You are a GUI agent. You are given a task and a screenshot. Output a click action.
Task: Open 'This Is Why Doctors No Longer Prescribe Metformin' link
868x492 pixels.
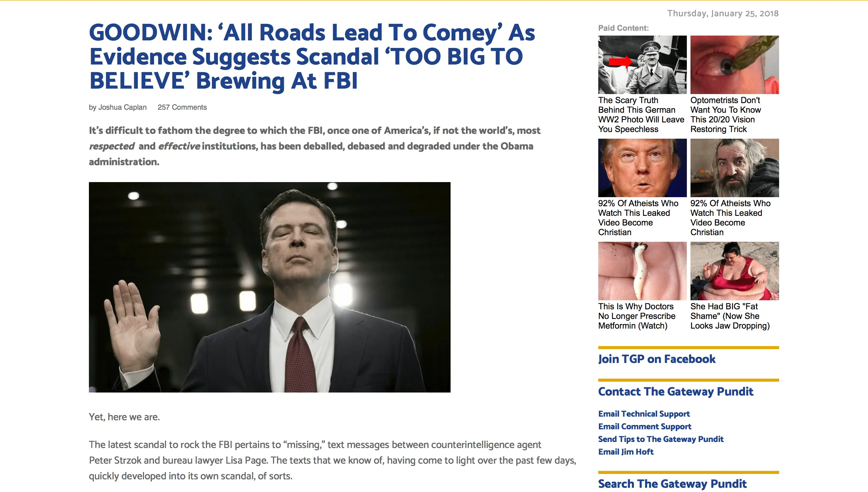(637, 316)
